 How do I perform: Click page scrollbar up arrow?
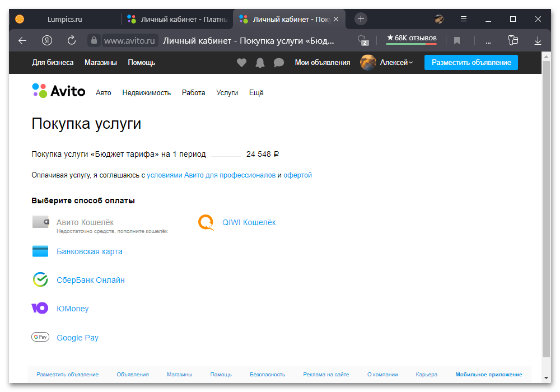(x=546, y=57)
